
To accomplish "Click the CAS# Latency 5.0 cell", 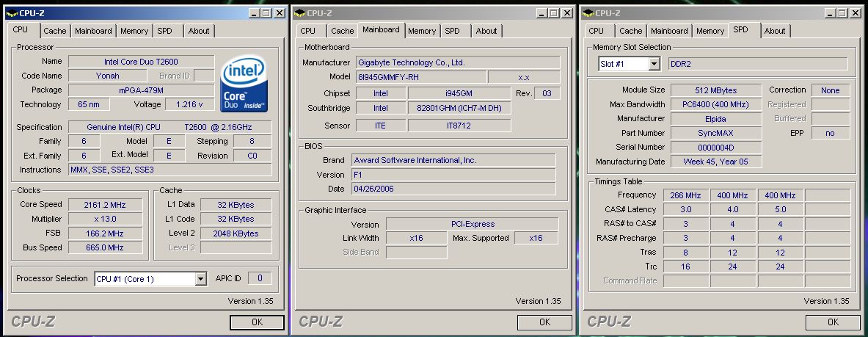I will click(x=780, y=209).
